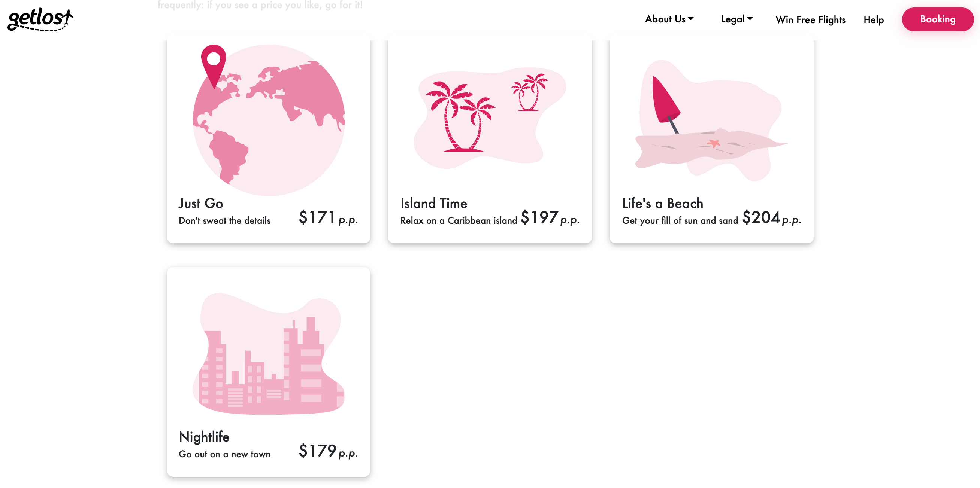Open the Win Free Flights page
Viewport: 980px width, 488px height.
[810, 20]
